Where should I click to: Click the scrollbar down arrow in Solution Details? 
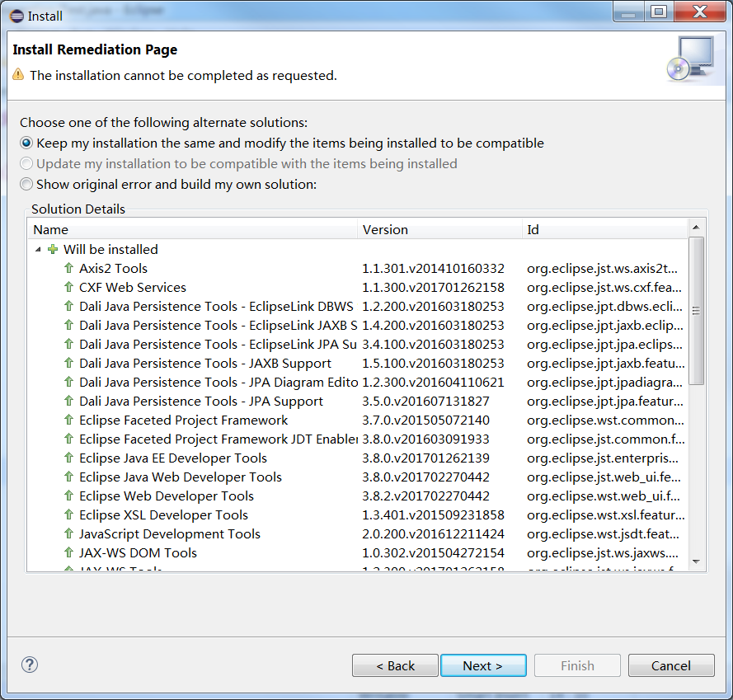click(x=696, y=561)
